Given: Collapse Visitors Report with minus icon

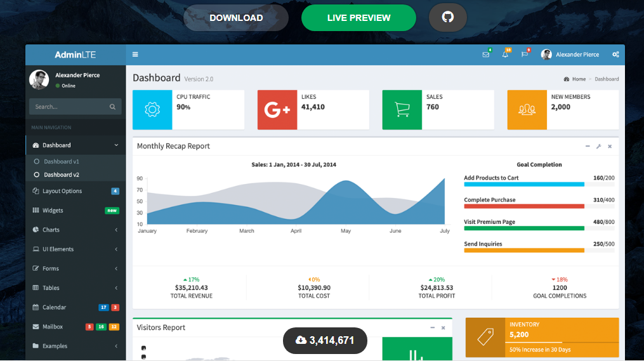Looking at the screenshot, I should pyautogui.click(x=433, y=327).
